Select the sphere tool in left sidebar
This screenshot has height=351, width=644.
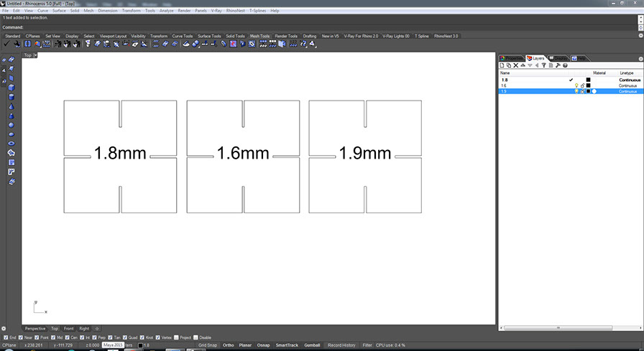point(11,125)
